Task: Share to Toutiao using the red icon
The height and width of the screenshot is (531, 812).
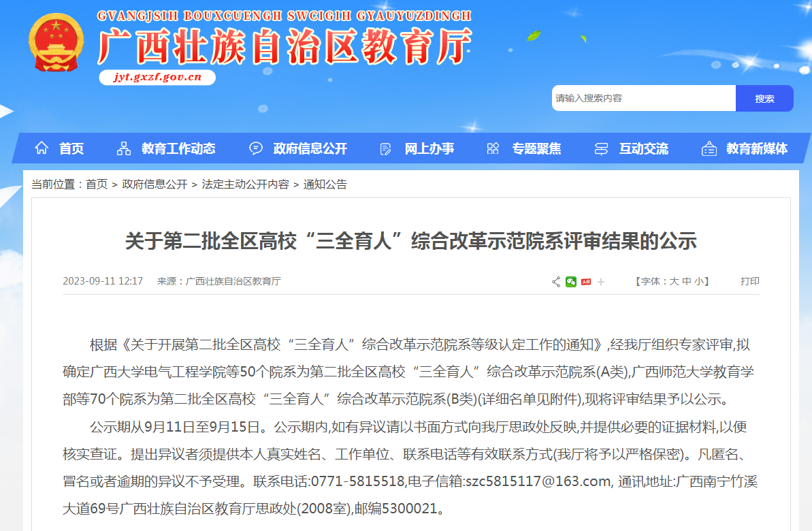Action: pos(586,282)
